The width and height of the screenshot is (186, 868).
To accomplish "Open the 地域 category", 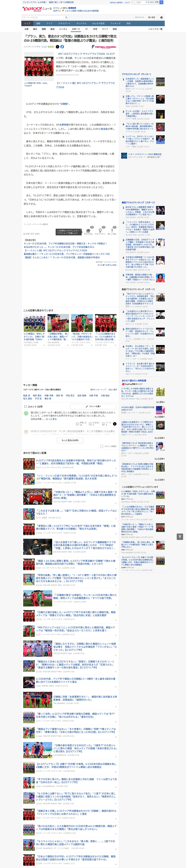I will [114, 29].
